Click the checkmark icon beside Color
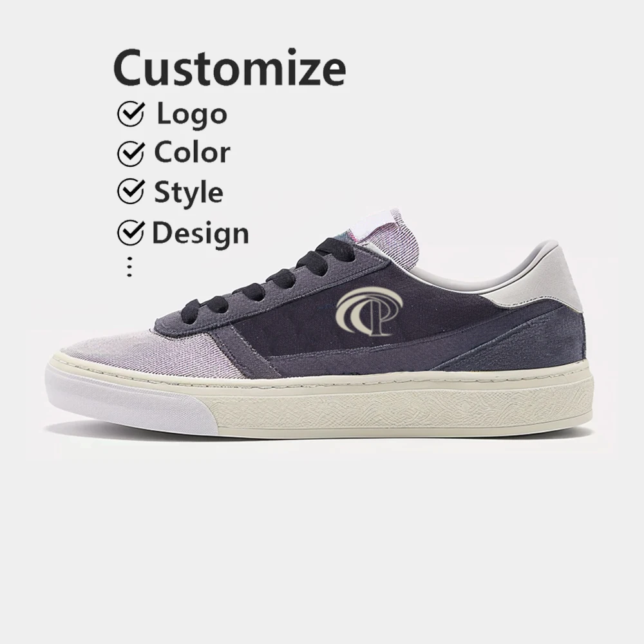This screenshot has width=644, height=644. click(131, 153)
